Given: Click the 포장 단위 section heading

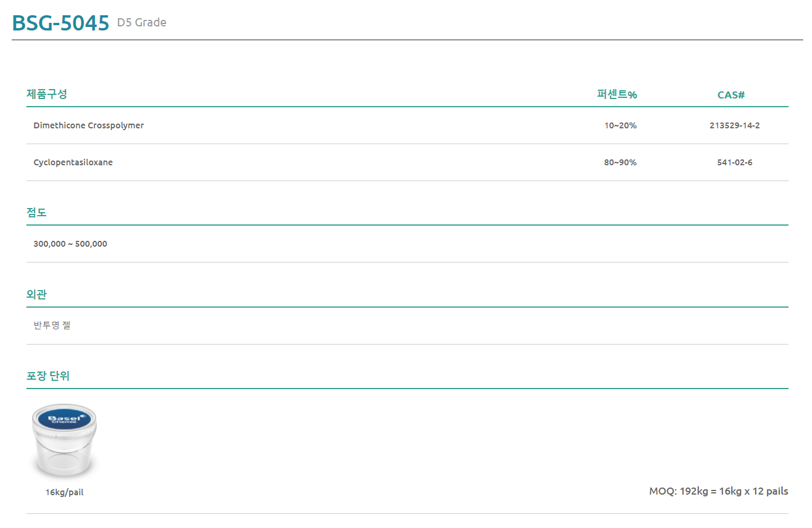Looking at the screenshot, I should 48,376.
